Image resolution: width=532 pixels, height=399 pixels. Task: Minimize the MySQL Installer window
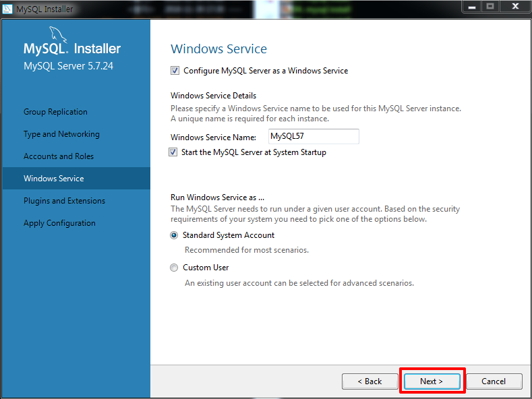[471, 7]
